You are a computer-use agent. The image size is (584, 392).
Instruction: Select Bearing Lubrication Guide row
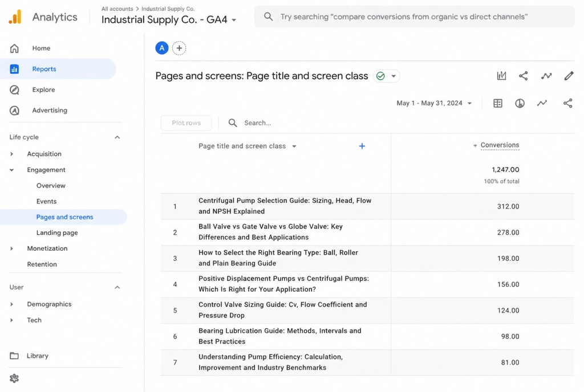point(367,337)
